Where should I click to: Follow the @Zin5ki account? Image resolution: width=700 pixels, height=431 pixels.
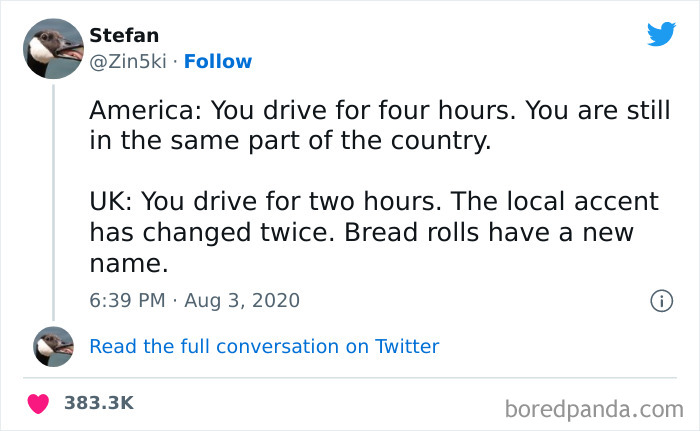coord(218,61)
